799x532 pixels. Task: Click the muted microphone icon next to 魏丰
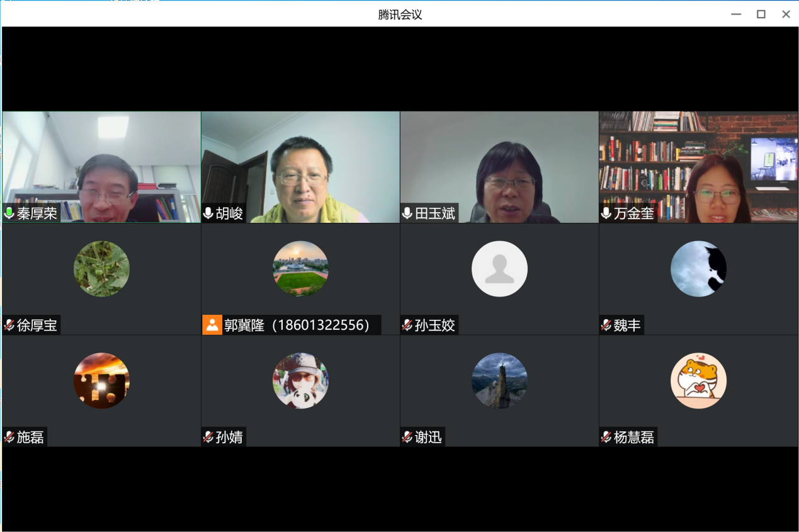pyautogui.click(x=606, y=325)
